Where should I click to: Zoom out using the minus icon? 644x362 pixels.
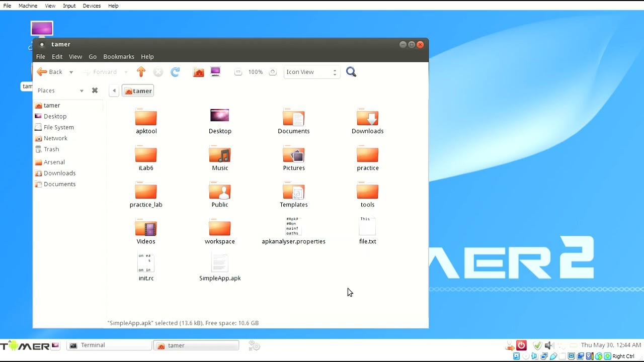pos(238,72)
